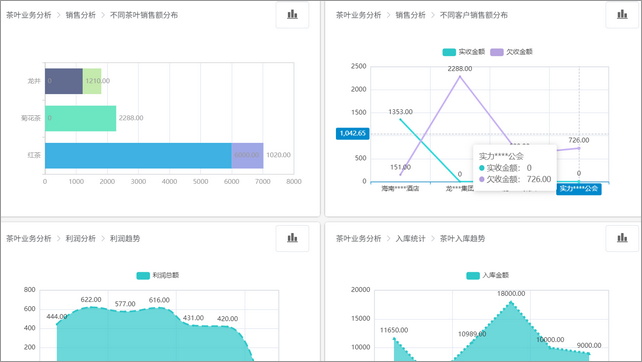
Task: Click the 444.00 point on profit trend
Action: pyautogui.click(x=57, y=324)
